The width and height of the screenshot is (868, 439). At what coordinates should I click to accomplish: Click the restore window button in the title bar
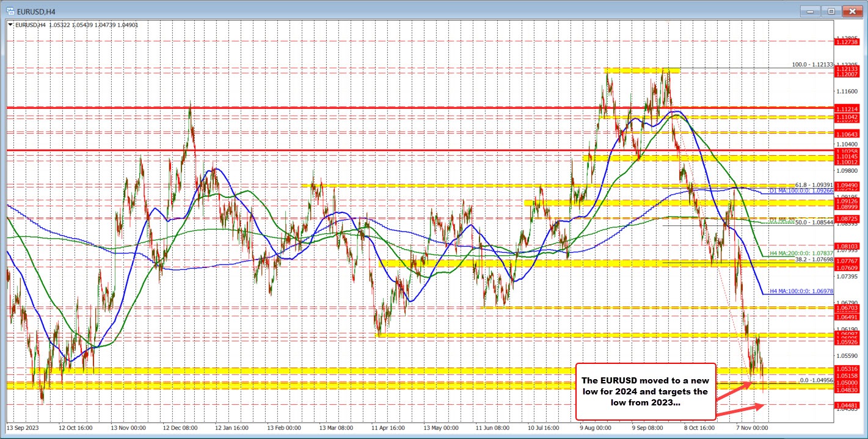831,10
